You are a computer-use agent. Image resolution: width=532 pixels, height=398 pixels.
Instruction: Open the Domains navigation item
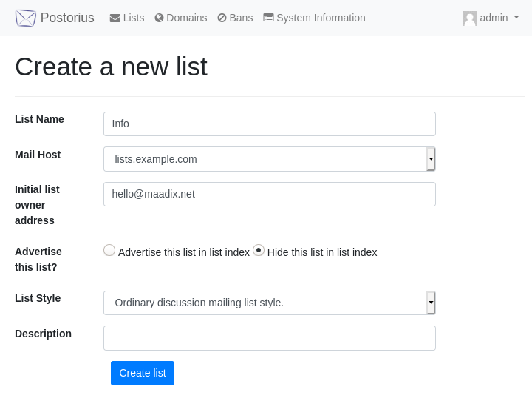click(x=181, y=18)
